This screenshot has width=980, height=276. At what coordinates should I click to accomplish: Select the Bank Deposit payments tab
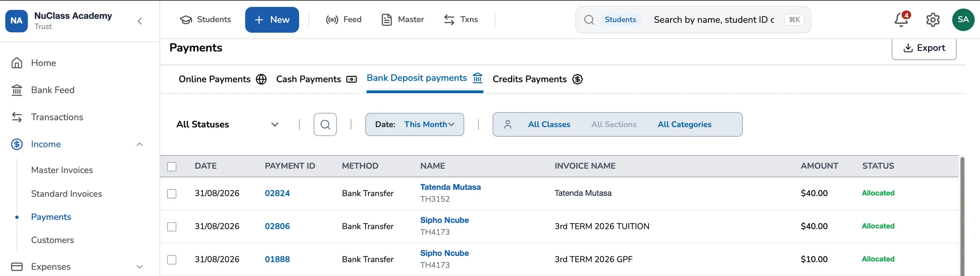coord(425,78)
